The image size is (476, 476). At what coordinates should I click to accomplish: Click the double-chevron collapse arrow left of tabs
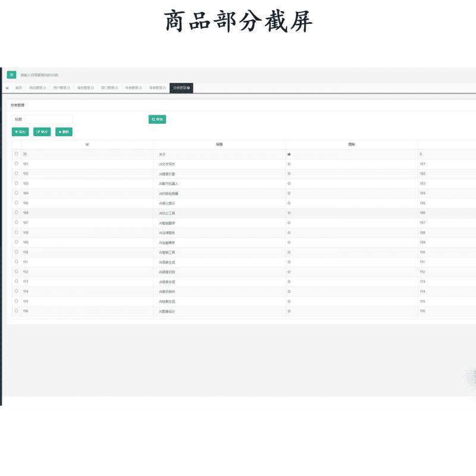[6, 87]
